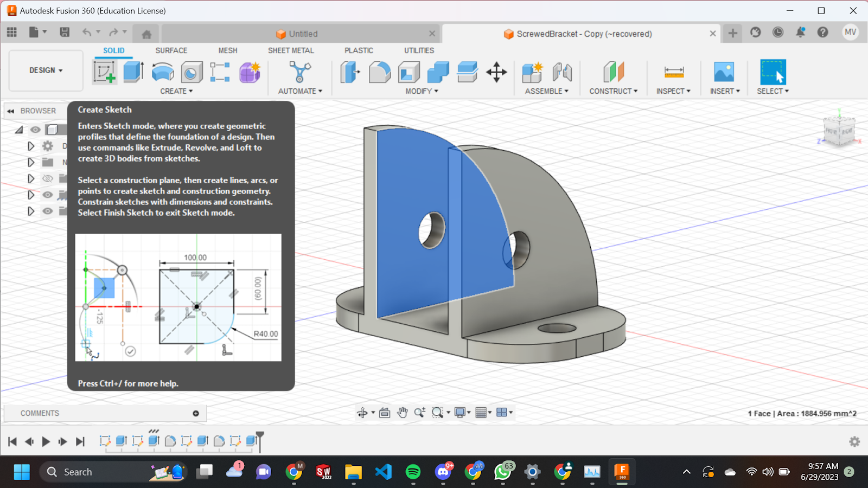
Task: Switch to the SHEET METAL tab
Action: pos(291,50)
